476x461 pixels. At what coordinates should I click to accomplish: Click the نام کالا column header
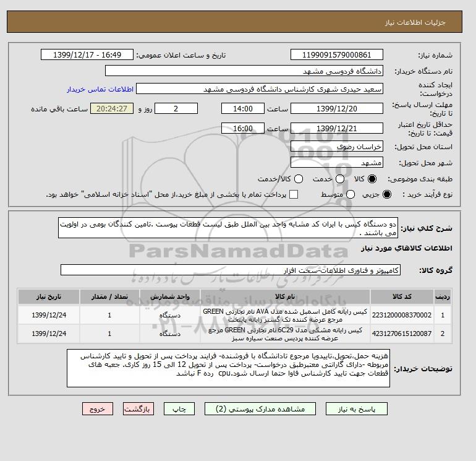pos(285,296)
